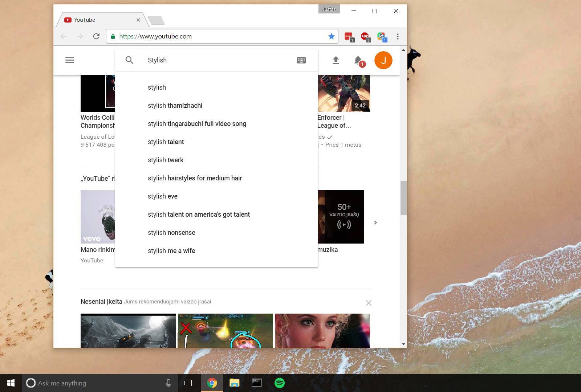The width and height of the screenshot is (581, 392).
Task: Open Spotify from the taskbar
Action: click(280, 383)
